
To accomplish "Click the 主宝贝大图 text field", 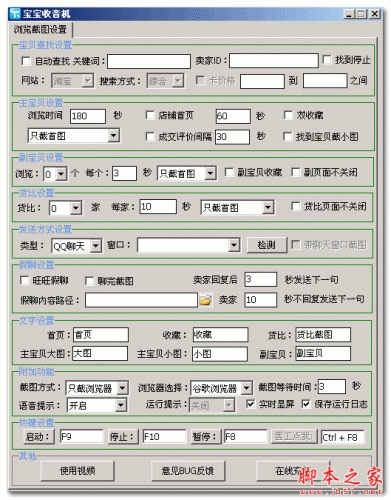I will pyautogui.click(x=100, y=353).
